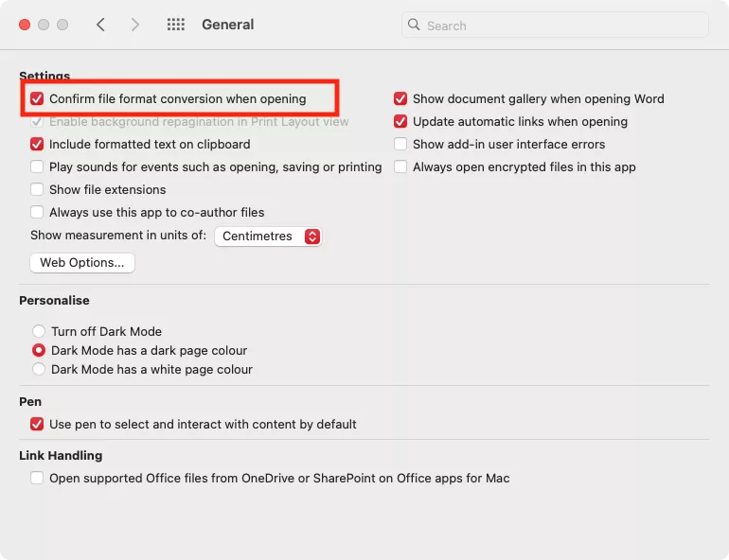Enable Open supported Office files from OneDrive

click(37, 478)
